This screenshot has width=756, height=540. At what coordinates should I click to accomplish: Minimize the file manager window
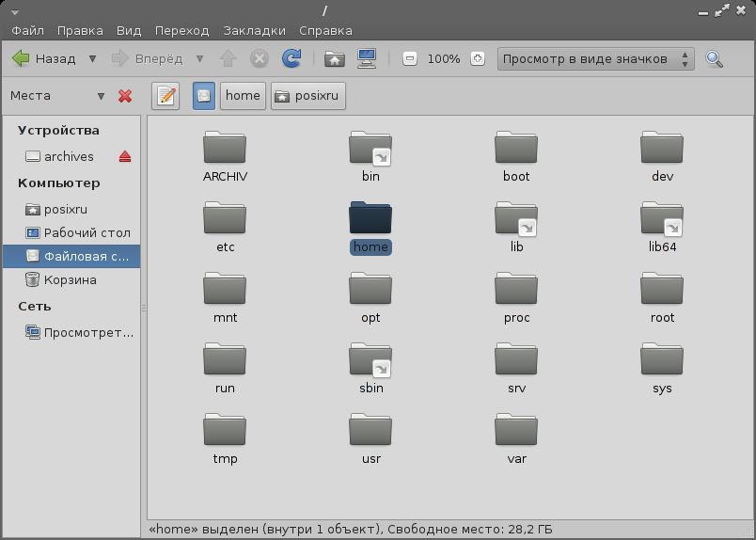703,13
